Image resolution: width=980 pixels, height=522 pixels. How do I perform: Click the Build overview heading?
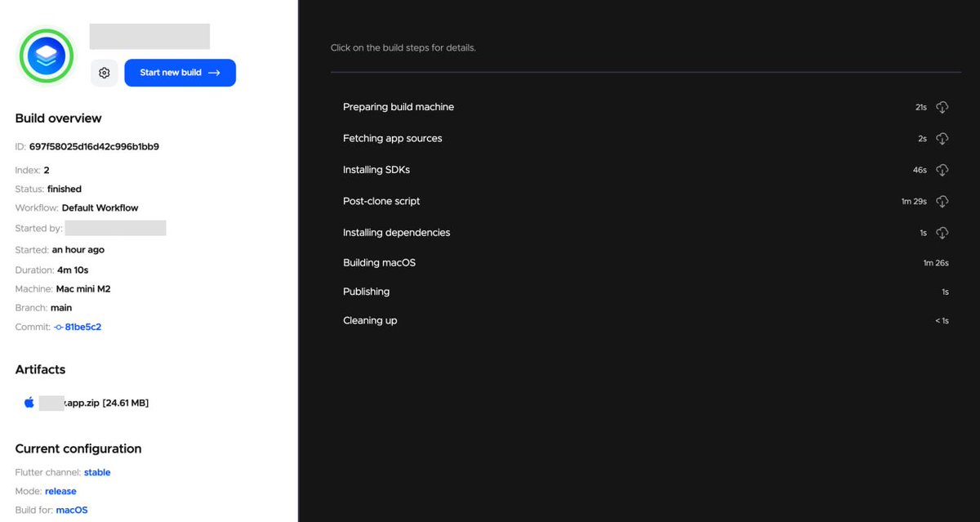tap(59, 118)
